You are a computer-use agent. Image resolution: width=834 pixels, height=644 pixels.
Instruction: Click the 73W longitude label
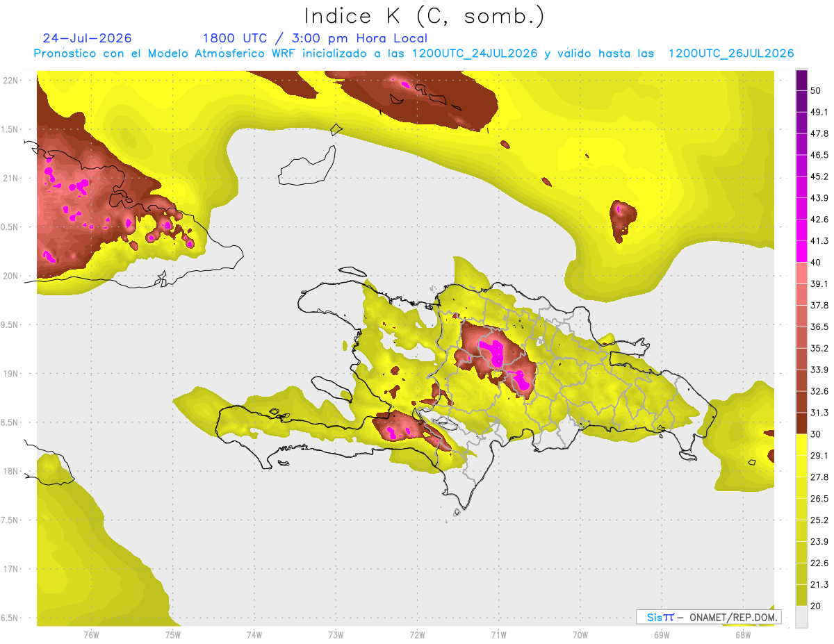tap(336, 635)
